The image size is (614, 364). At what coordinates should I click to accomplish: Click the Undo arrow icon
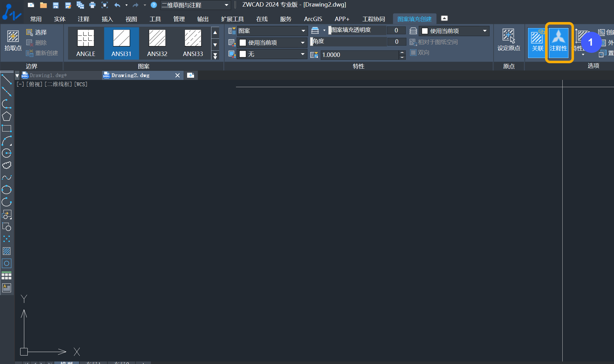pyautogui.click(x=117, y=5)
